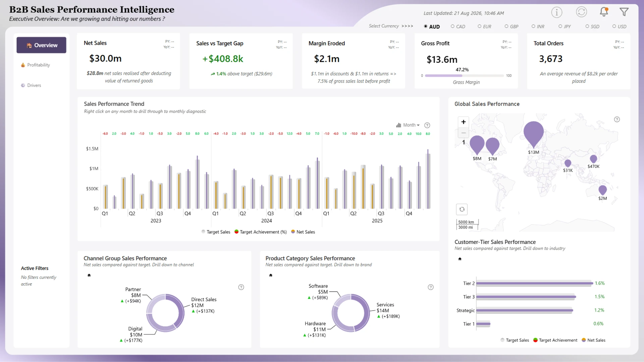Click the Net Sales $30.0m value

coord(105,59)
